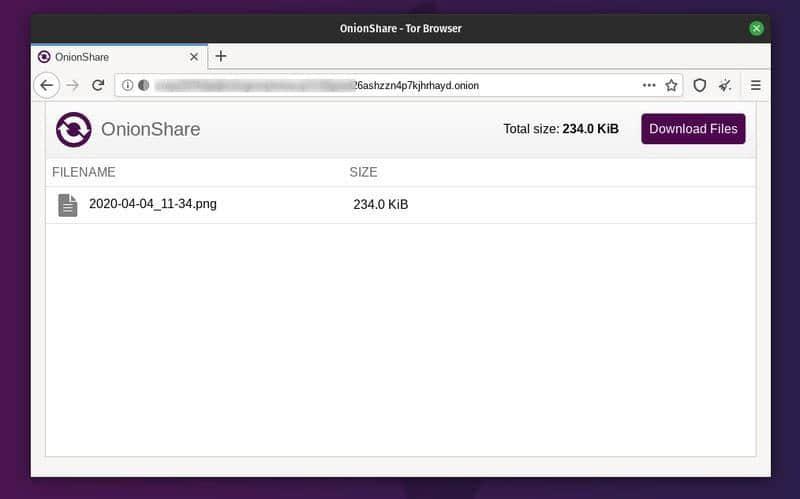This screenshot has height=499, width=800.
Task: Click the FILENAME column header
Action: 84,172
